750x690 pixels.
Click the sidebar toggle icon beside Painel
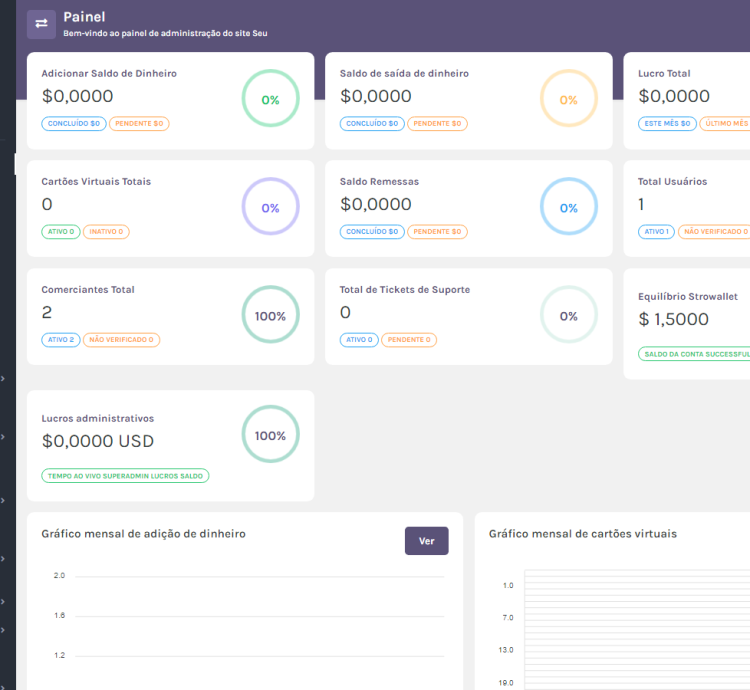(x=41, y=24)
